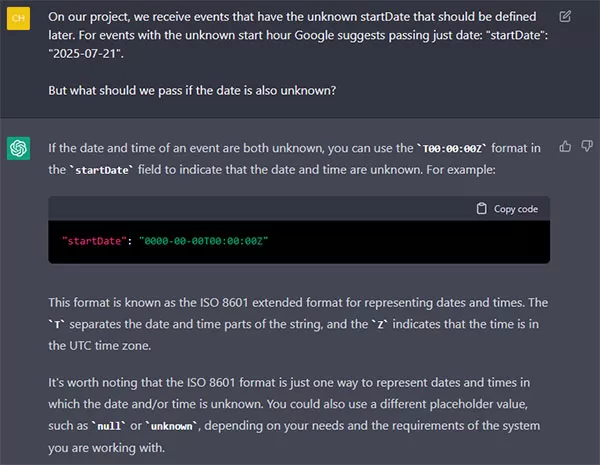Screen dimensions: 600x465
Task: Click the inline code letter T
Action: (57, 325)
